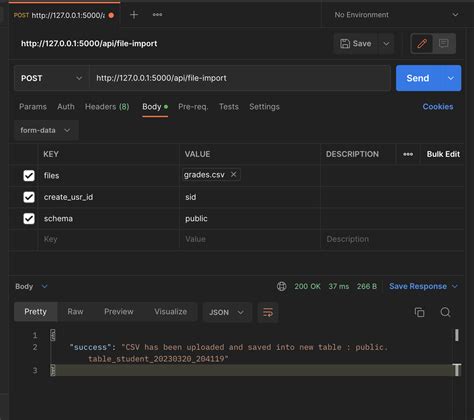The image size is (474, 420).
Task: Expand Send button dropdown arrow
Action: (451, 78)
